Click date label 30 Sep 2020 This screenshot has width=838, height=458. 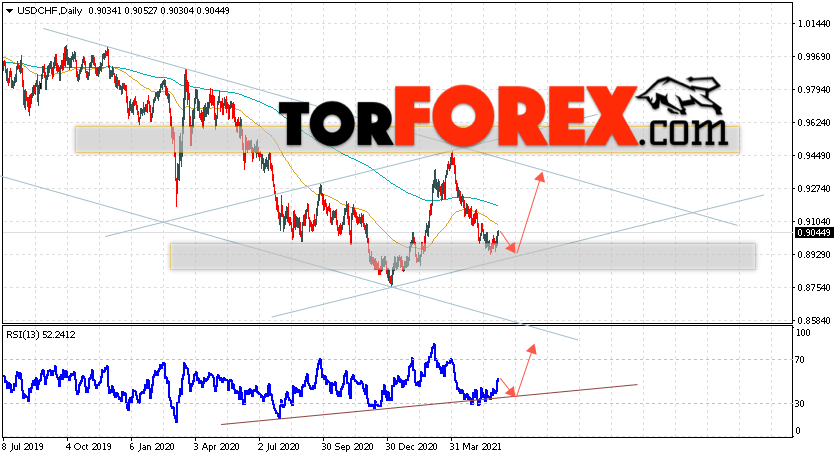[347, 446]
